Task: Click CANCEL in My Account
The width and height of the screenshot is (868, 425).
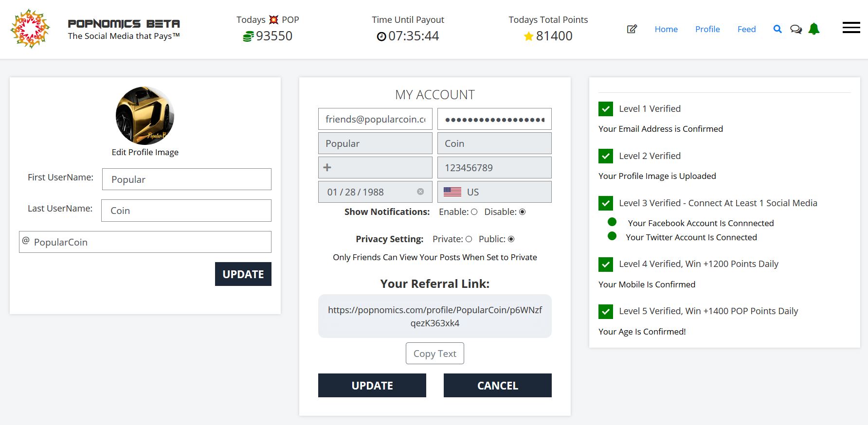Action: [497, 386]
